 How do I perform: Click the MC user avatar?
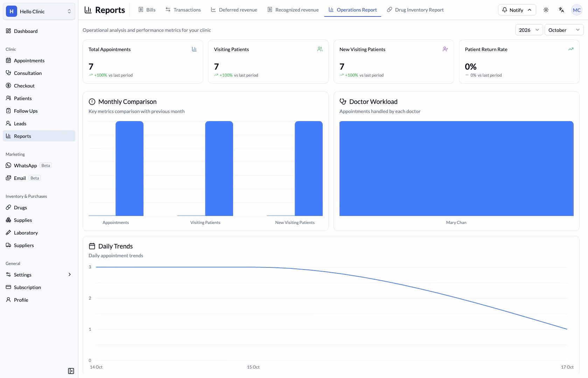[576, 10]
